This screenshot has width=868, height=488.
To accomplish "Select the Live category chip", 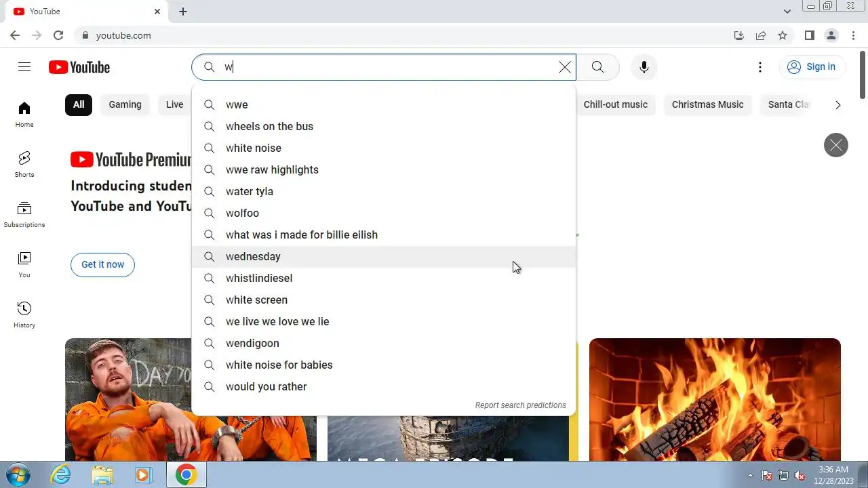I will pos(175,104).
